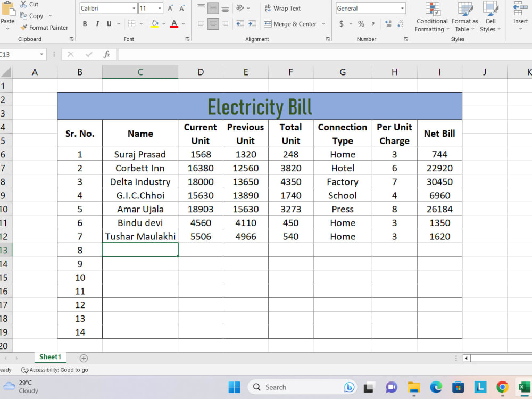Image resolution: width=532 pixels, height=399 pixels.
Task: Open Google Chrome from taskbar
Action: (x=503, y=387)
